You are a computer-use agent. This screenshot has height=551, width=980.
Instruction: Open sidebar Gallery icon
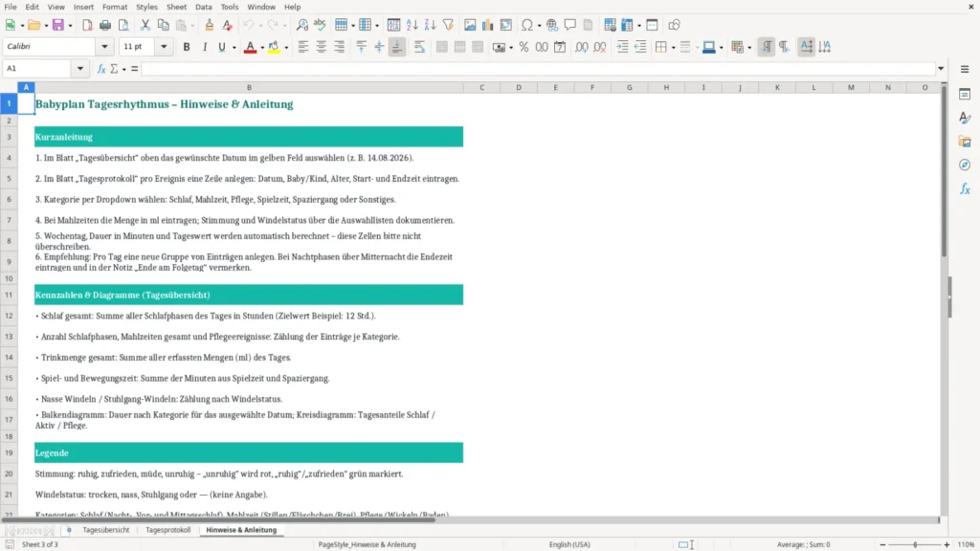click(965, 142)
